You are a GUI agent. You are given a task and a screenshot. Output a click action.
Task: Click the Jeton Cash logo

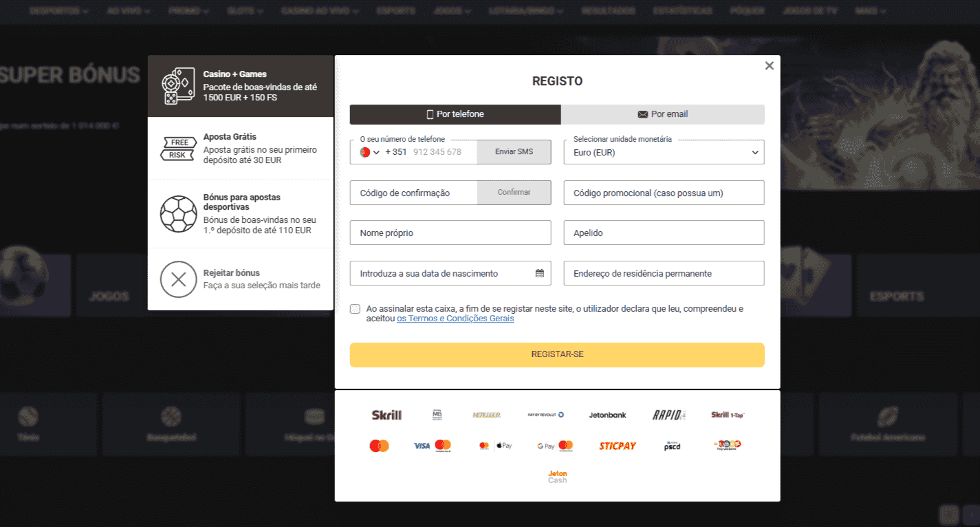557,476
